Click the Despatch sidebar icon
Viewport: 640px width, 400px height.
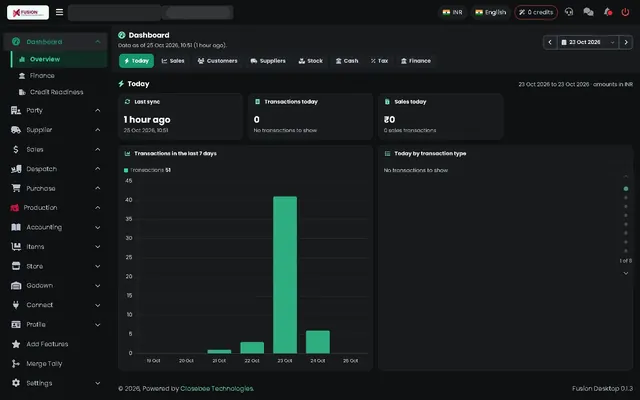16,169
